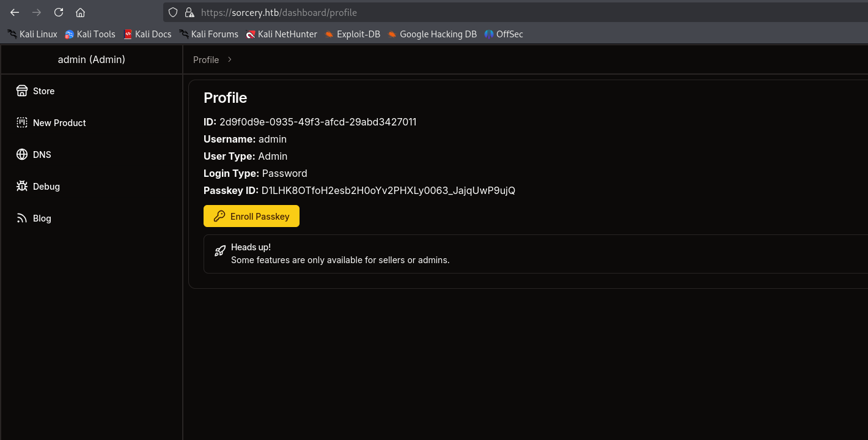This screenshot has width=868, height=440.
Task: Open the Store page via its basket icon
Action: coord(22,91)
